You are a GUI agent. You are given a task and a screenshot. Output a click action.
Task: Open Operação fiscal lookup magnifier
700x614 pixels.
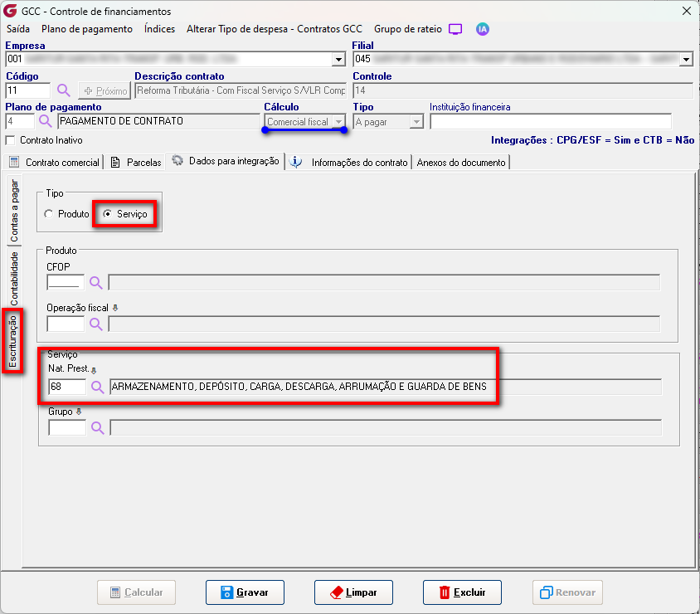[95, 324]
